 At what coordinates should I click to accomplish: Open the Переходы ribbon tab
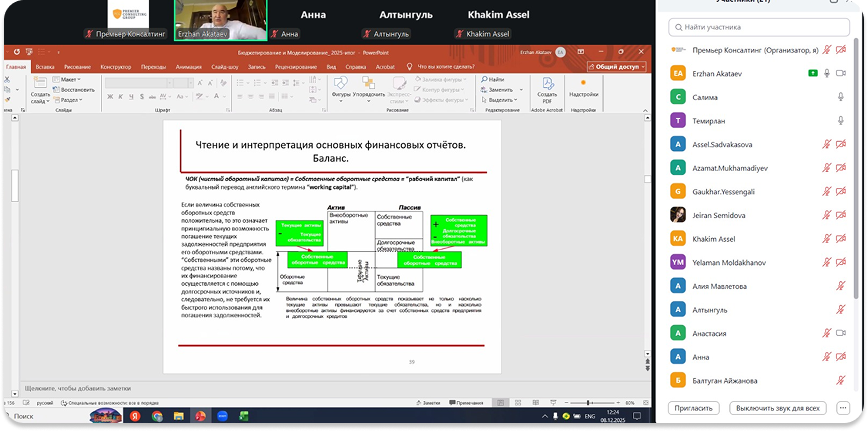tap(153, 66)
